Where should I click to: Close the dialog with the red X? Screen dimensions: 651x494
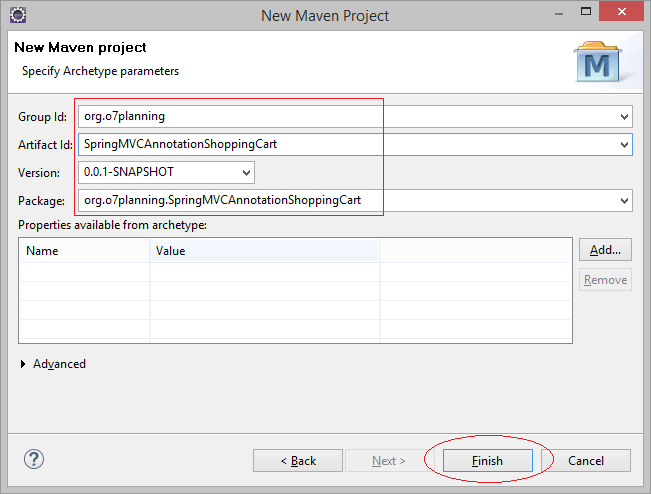point(622,12)
